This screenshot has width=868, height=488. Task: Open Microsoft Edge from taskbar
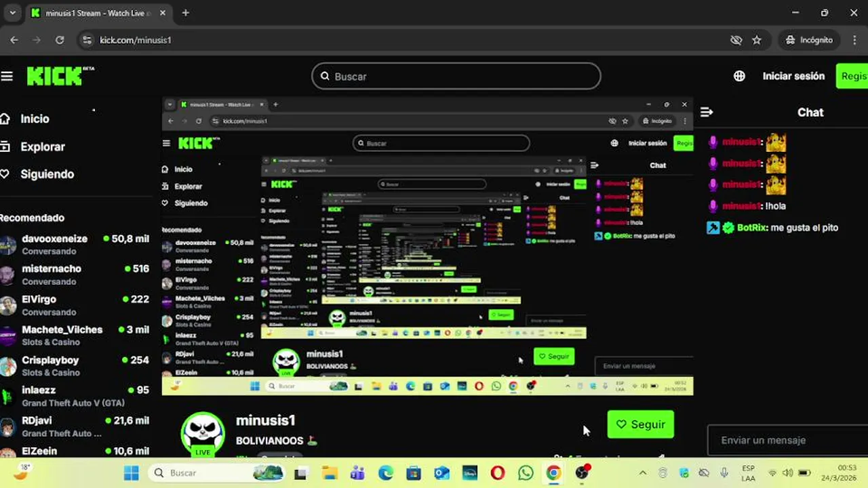click(x=386, y=473)
